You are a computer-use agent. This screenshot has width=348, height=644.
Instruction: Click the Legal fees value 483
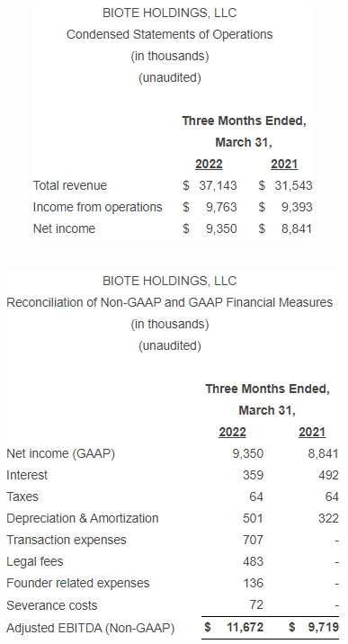click(x=253, y=561)
